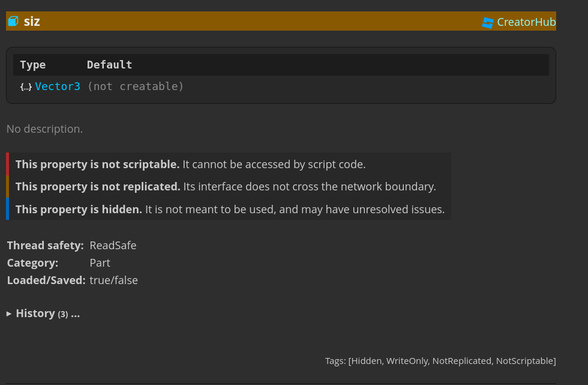Open the CreatorHub link
Viewport: 588px width, 385px height.
(x=519, y=22)
